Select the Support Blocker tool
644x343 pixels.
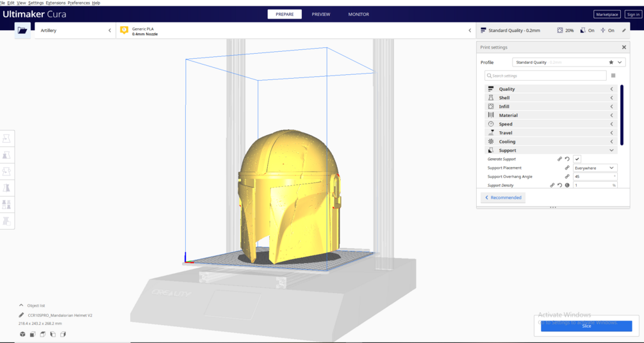click(x=6, y=221)
